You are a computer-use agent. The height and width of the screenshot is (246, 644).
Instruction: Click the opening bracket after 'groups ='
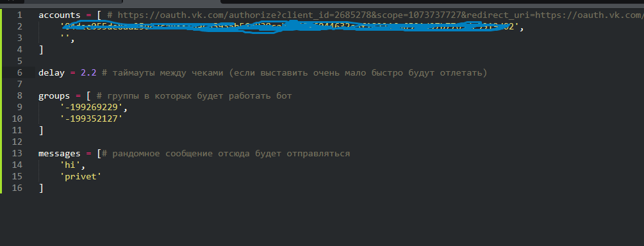click(x=88, y=96)
